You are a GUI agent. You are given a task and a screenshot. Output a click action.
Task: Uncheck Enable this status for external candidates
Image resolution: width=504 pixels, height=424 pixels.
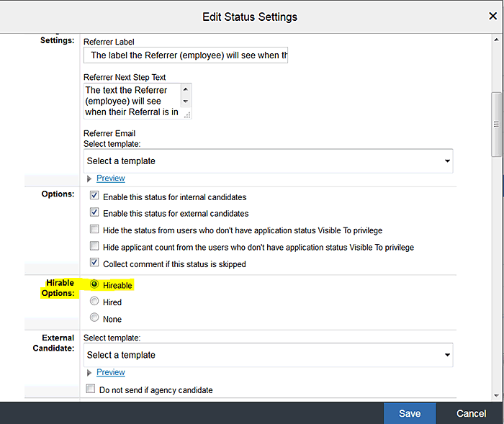pyautogui.click(x=94, y=213)
